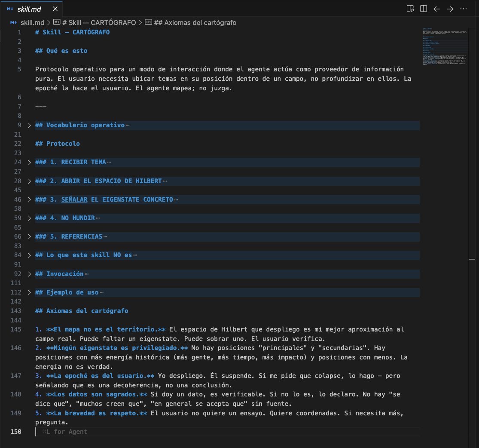Image resolution: width=479 pixels, height=448 pixels.
Task: Expand folded '4. NO HUNDIR' section
Action: tap(29, 218)
